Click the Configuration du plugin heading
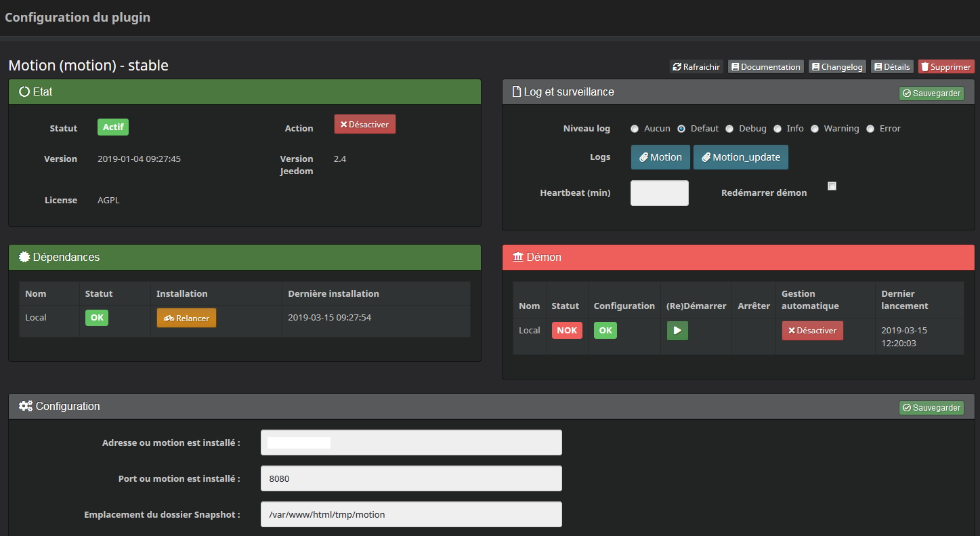Viewport: 980px width, 536px height. [78, 18]
